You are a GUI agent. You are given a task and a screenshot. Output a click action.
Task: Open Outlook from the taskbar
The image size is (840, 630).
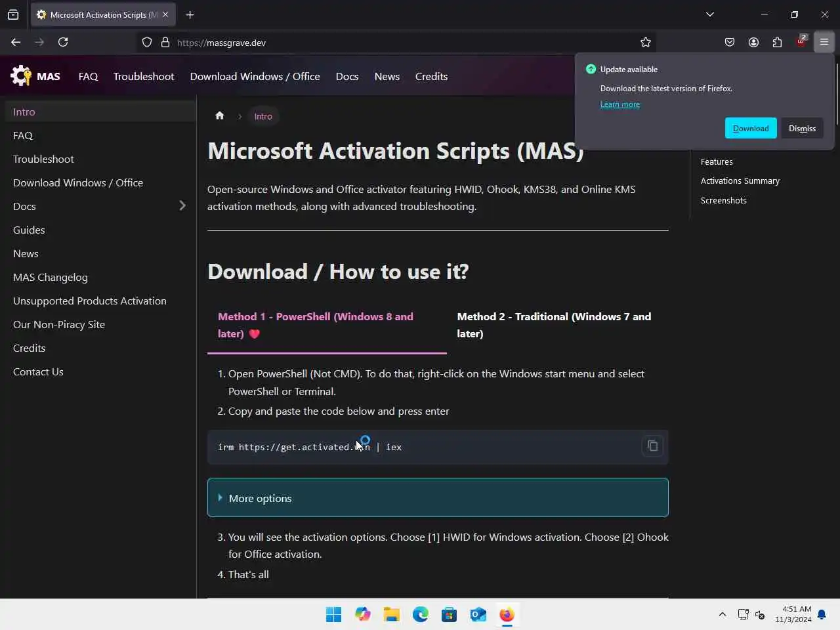point(478,614)
